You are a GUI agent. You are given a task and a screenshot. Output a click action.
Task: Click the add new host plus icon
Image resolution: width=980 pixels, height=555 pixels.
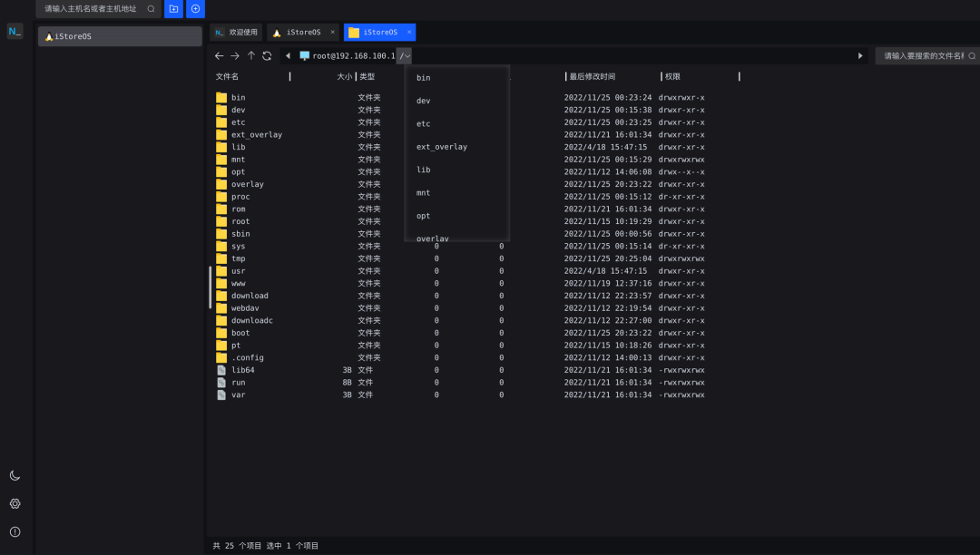pos(196,9)
